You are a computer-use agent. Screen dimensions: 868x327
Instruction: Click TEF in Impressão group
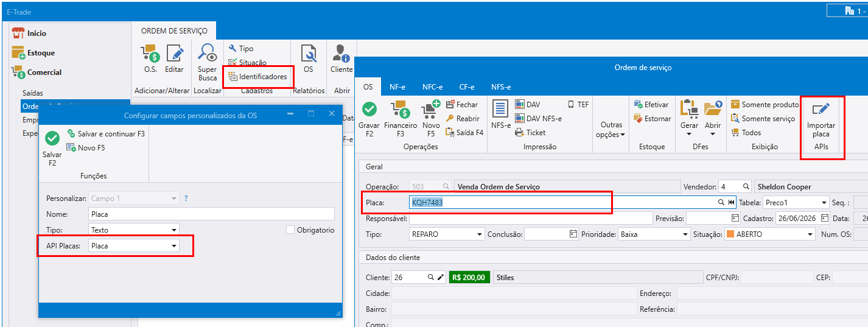pyautogui.click(x=578, y=105)
